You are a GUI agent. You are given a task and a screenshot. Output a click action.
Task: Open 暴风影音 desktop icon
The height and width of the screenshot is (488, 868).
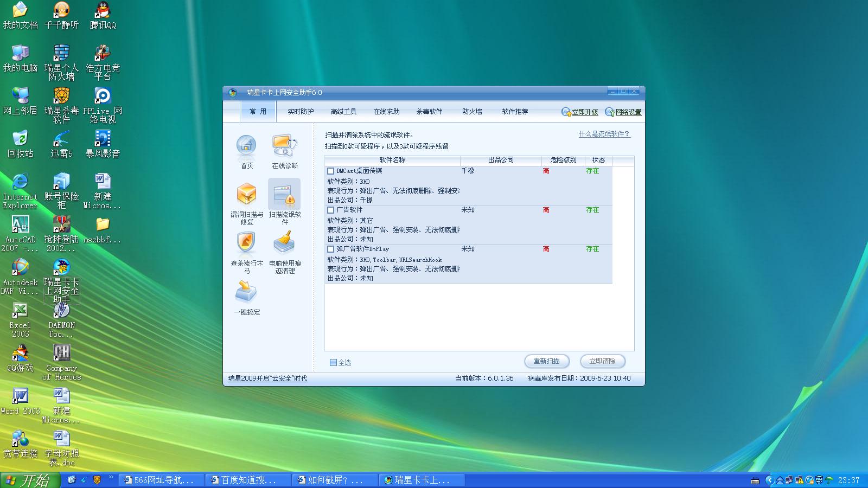tap(103, 144)
